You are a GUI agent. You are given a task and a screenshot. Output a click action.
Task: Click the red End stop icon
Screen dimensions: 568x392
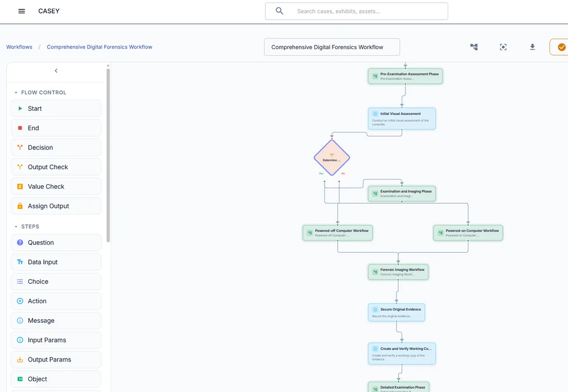click(20, 128)
